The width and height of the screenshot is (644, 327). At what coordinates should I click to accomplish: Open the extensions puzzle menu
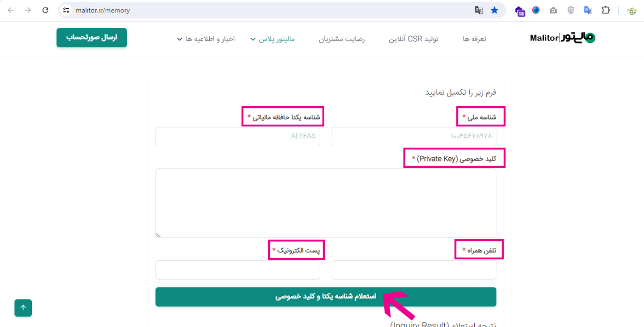click(x=606, y=10)
